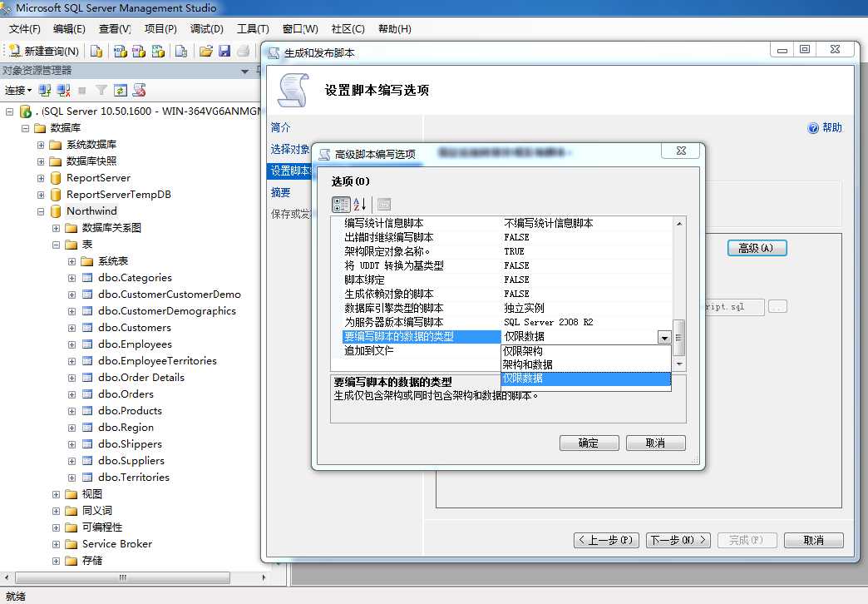This screenshot has width=868, height=604.
Task: Open the 文件(F) menu
Action: pos(24,29)
